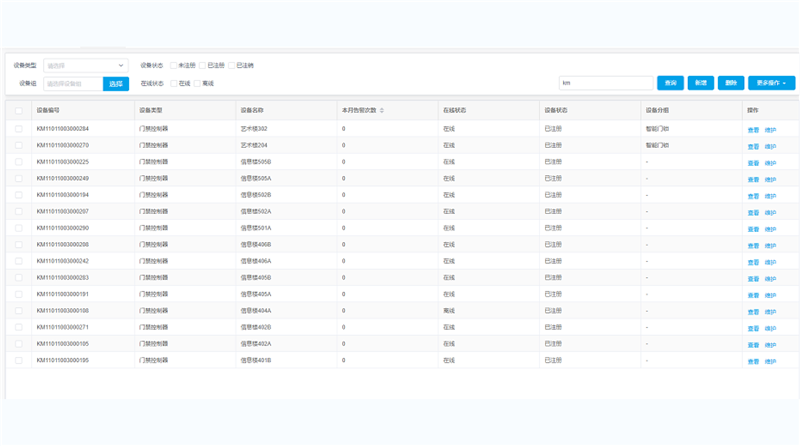Toggle the select-all checkbox in table header
The width and height of the screenshot is (800, 446).
coord(19,111)
